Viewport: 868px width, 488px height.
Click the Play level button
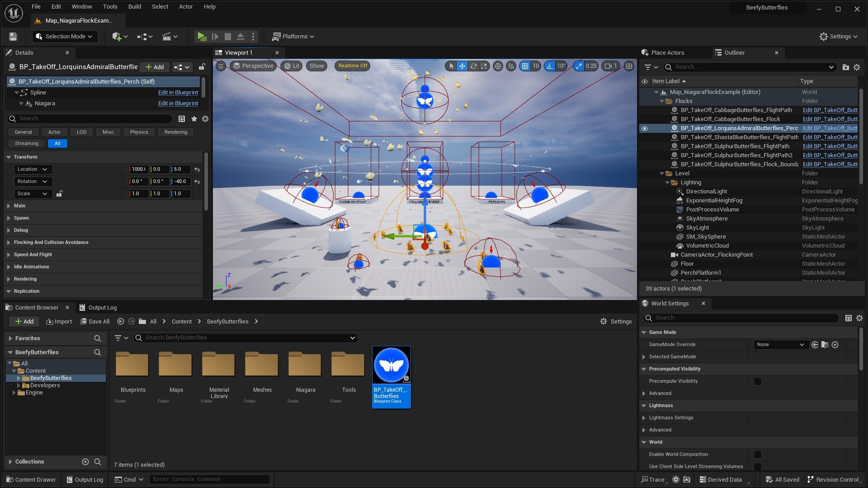202,37
